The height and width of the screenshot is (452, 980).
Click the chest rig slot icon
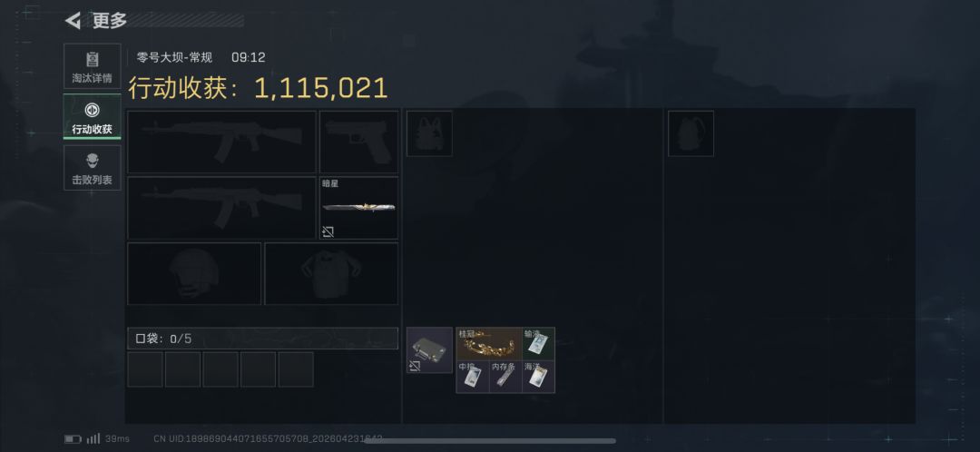429,133
